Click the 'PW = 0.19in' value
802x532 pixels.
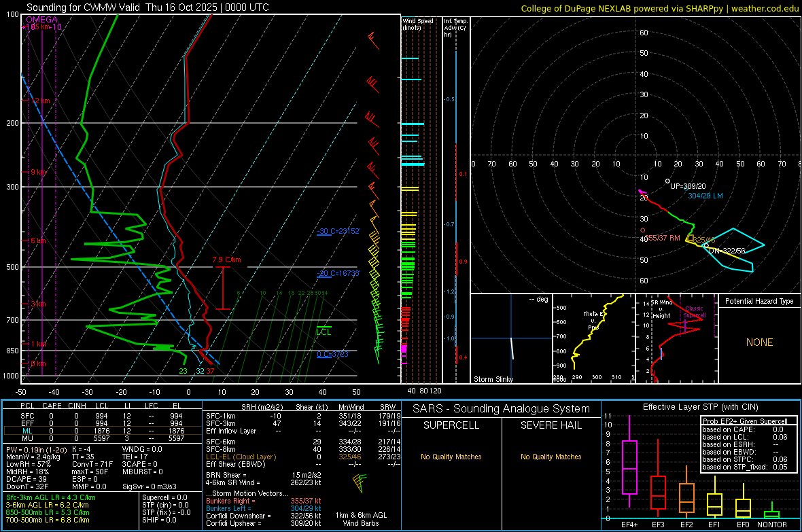tap(35, 449)
